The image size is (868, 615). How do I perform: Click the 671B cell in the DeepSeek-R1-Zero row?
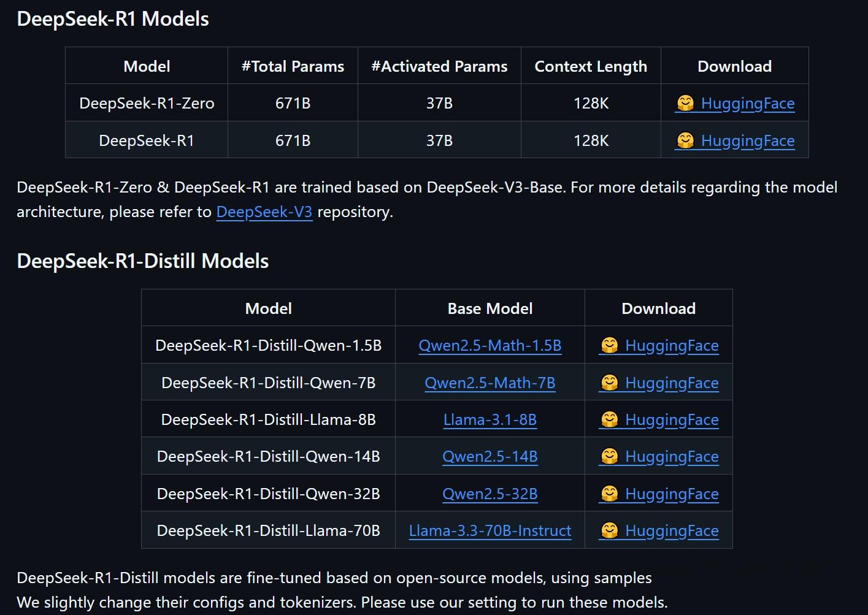coord(293,103)
